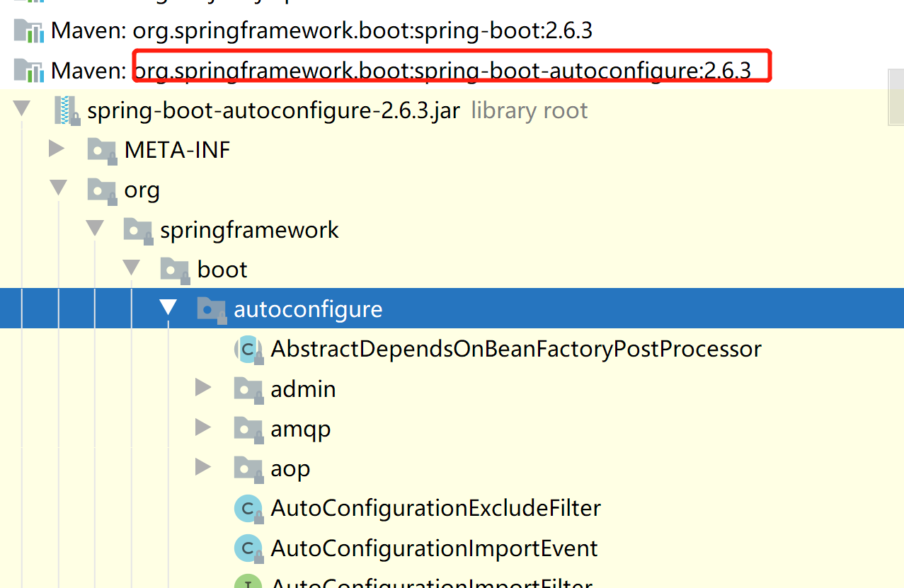The width and height of the screenshot is (904, 588).
Task: Collapse the boot package
Action: pos(132,267)
